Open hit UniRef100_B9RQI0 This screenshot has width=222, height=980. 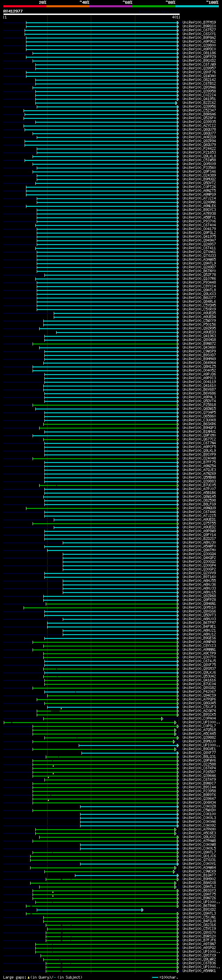[x=199, y=26]
